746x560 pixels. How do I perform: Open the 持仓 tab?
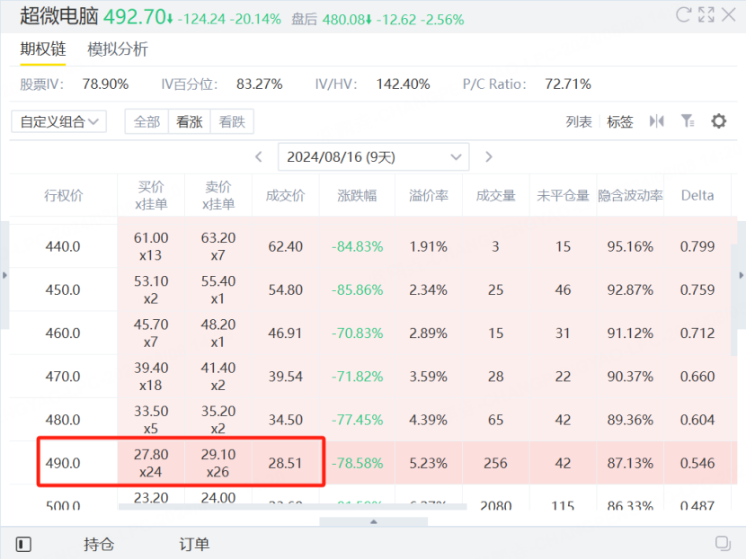pyautogui.click(x=99, y=544)
